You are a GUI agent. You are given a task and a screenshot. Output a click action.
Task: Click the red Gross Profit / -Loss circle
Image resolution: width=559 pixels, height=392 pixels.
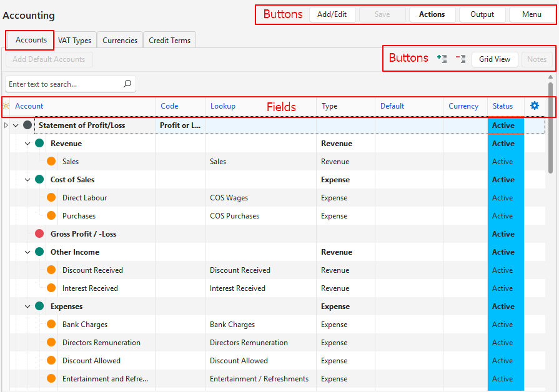(39, 234)
